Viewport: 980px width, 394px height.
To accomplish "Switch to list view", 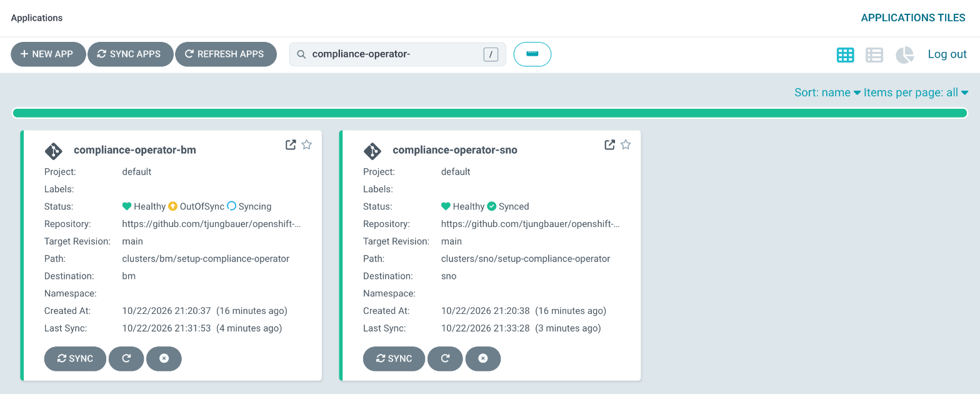I will point(874,55).
